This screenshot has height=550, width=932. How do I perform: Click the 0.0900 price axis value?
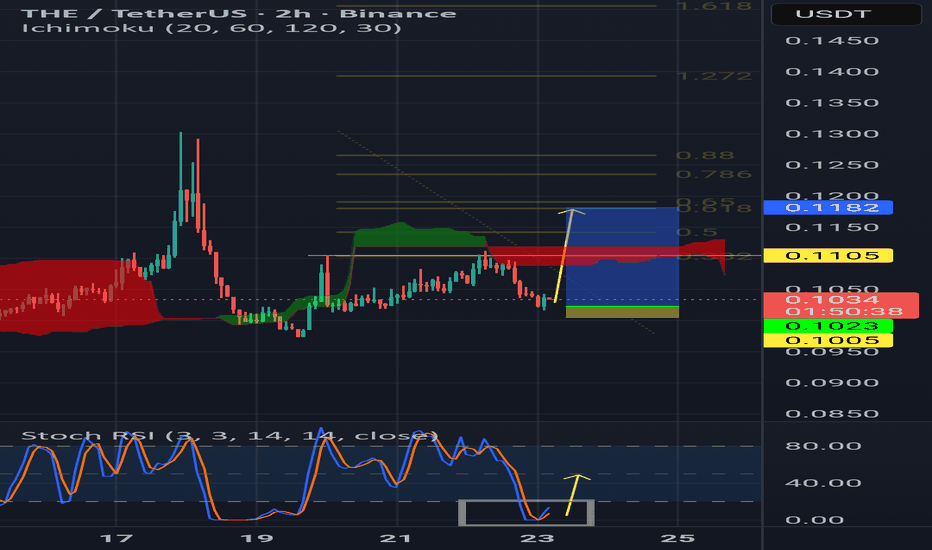832,382
